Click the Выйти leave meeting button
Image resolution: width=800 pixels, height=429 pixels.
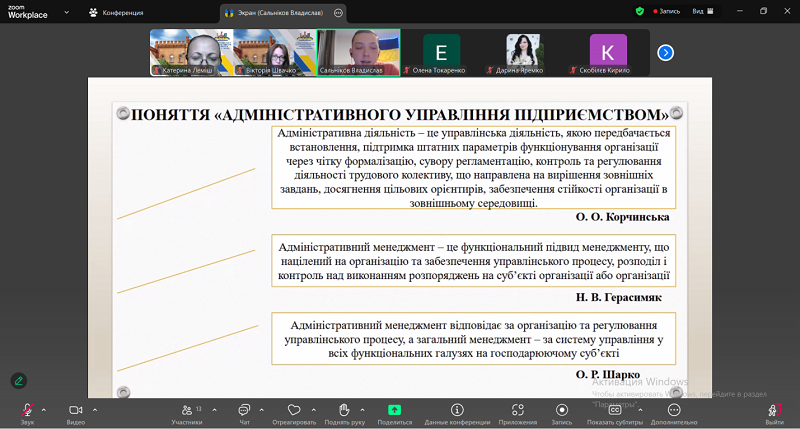[774, 414]
